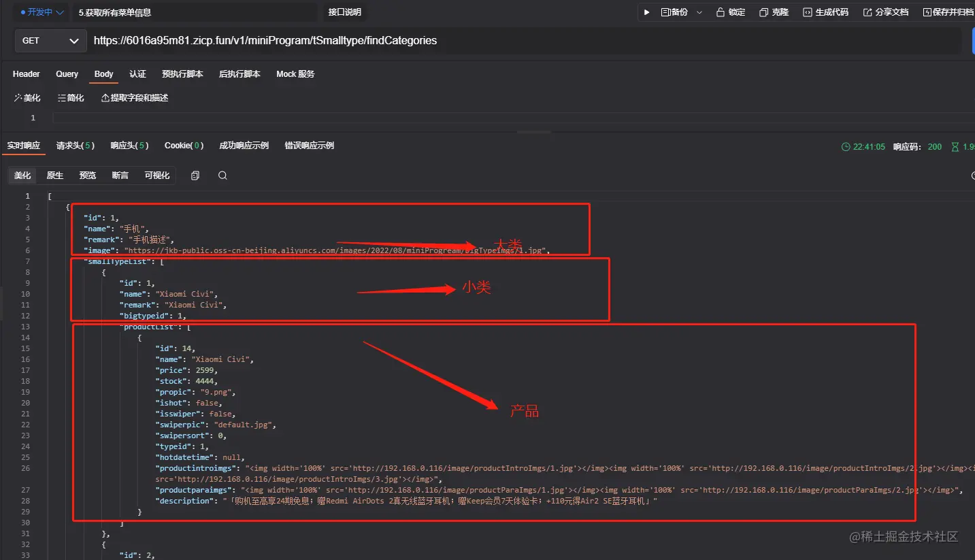The width and height of the screenshot is (975, 560).
Task: Switch to the Query tab
Action: coord(67,74)
